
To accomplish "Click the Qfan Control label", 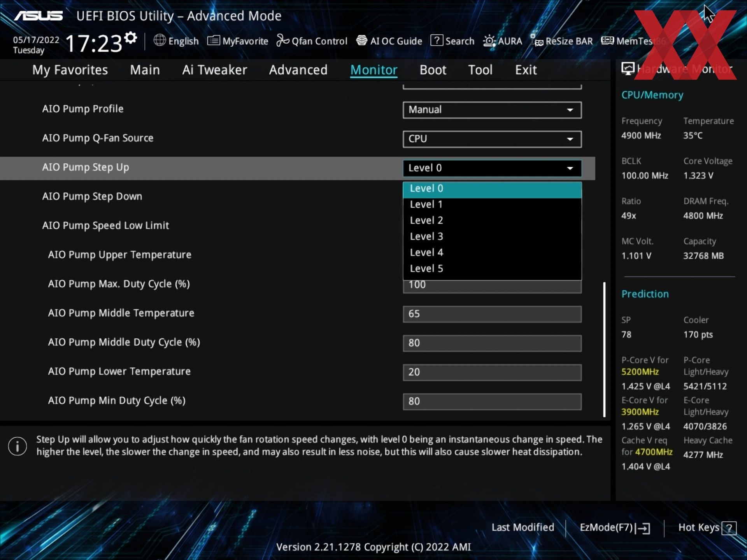I will click(x=319, y=41).
